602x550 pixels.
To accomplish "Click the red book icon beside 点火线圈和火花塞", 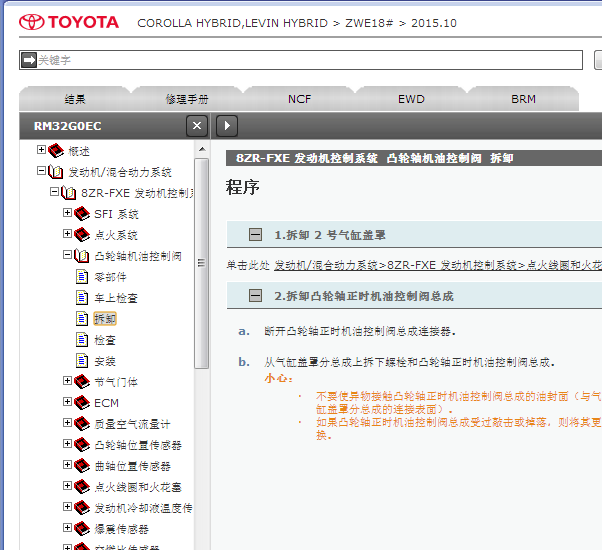I will tap(82, 487).
